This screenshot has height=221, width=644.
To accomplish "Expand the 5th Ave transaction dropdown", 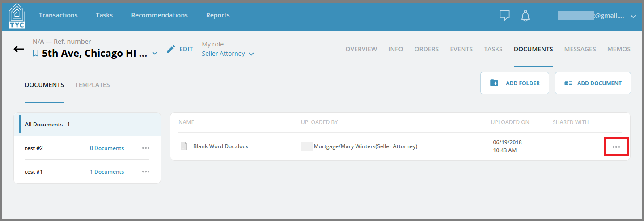I will pyautogui.click(x=155, y=54).
